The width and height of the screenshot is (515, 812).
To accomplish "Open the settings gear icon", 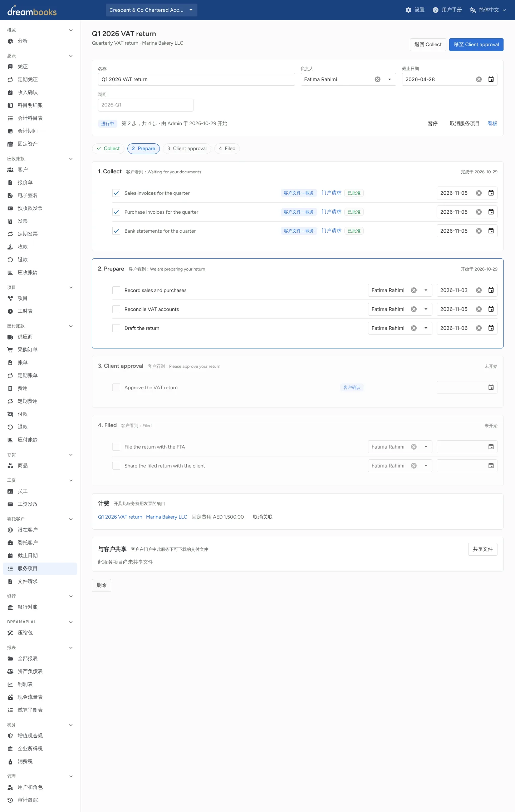I will [408, 10].
